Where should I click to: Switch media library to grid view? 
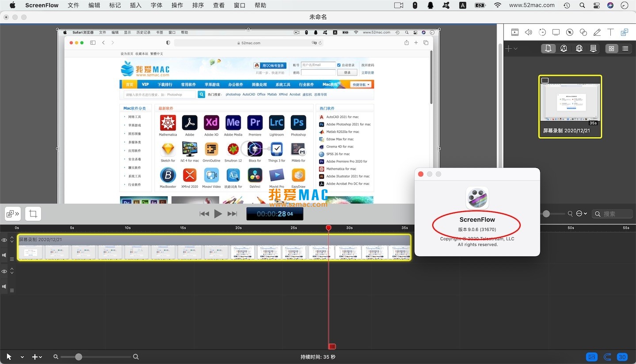click(x=611, y=49)
